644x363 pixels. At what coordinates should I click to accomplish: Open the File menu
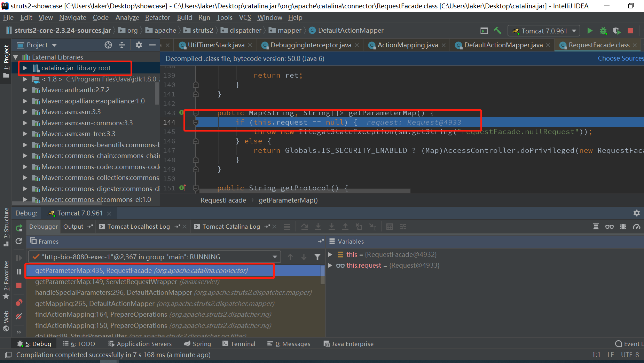[8, 17]
